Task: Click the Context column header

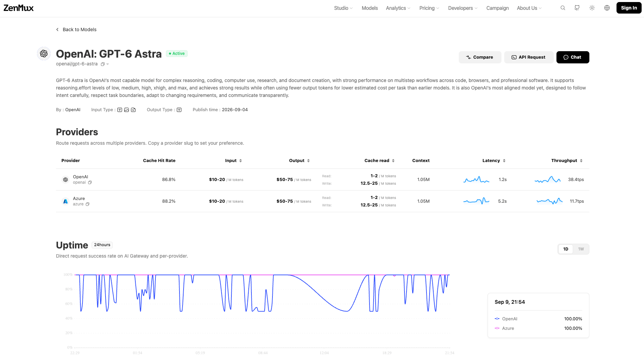Action: 421,161
